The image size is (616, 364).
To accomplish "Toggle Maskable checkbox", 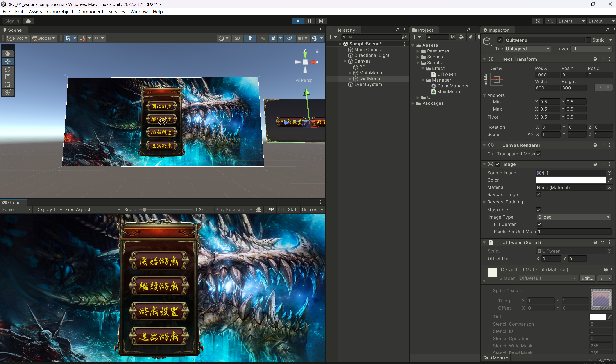I will coord(539,210).
